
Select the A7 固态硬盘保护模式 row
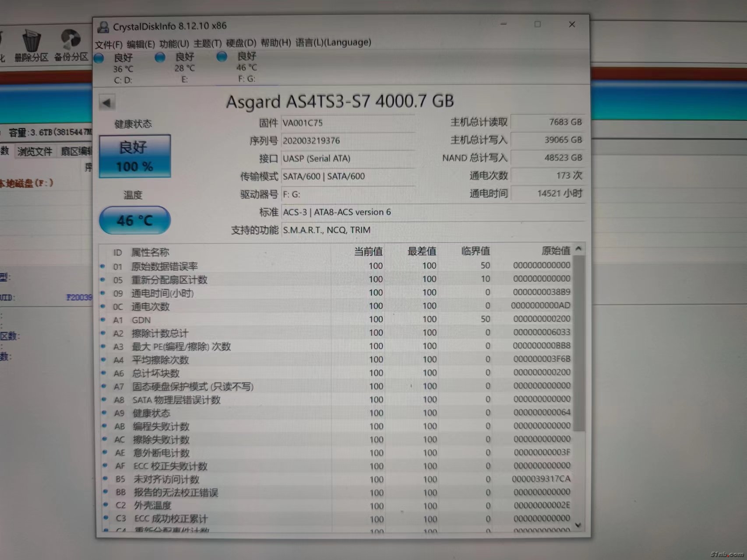click(336, 386)
